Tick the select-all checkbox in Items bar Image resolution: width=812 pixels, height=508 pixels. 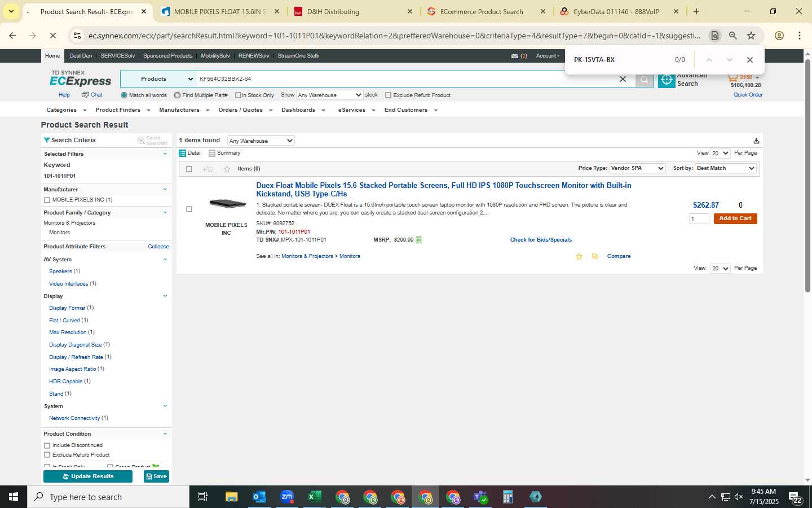189,169
